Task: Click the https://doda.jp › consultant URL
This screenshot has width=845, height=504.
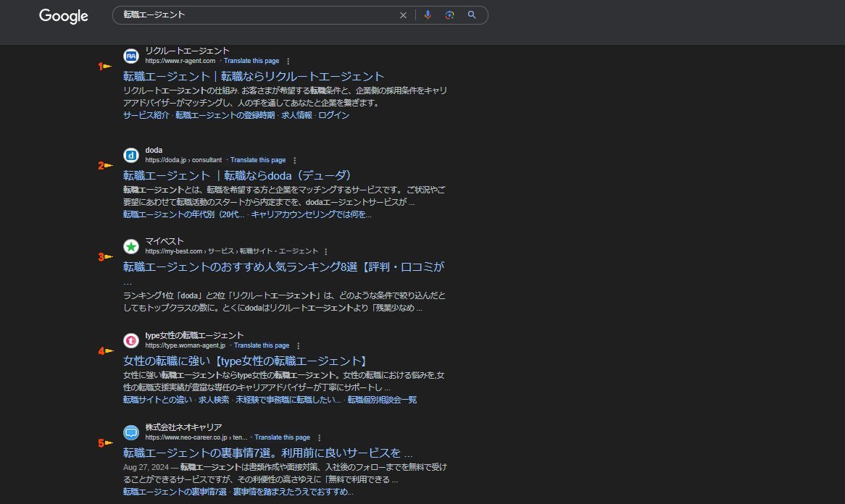Action: click(x=183, y=160)
